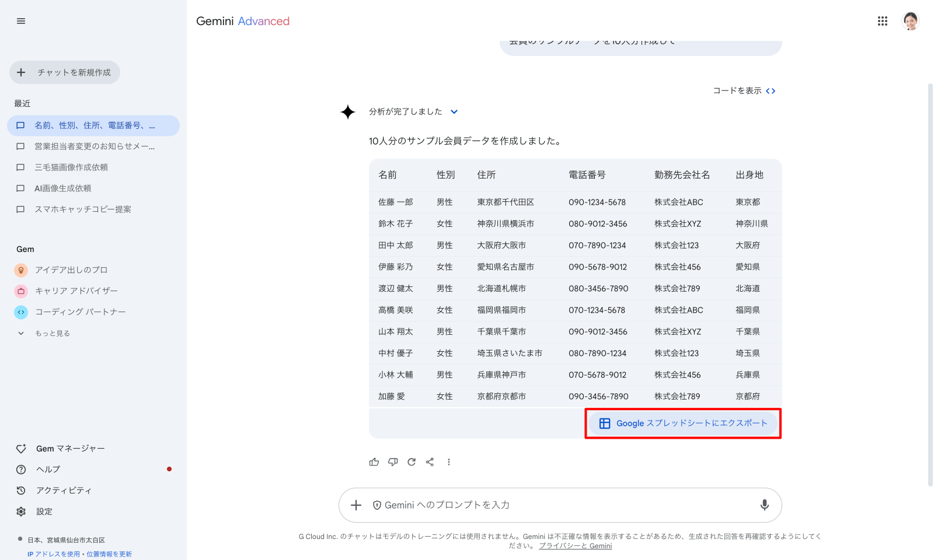
Task: Select cell 山本 翔太
Action: [x=396, y=332]
